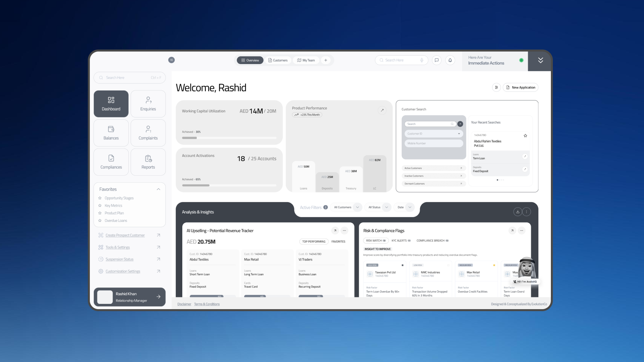The width and height of the screenshot is (644, 362).
Task: Star Abdul Rahim Textiles recent search
Action: 525,136
